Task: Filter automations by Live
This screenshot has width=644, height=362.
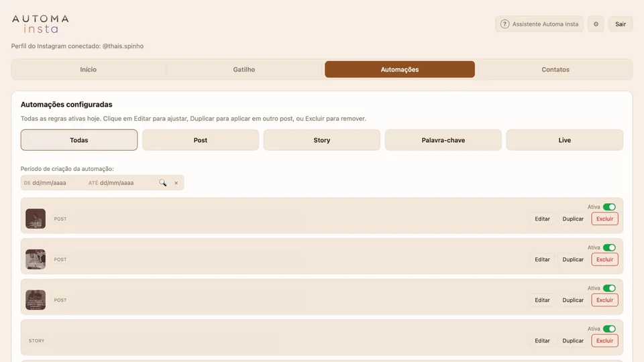Action: [x=564, y=140]
